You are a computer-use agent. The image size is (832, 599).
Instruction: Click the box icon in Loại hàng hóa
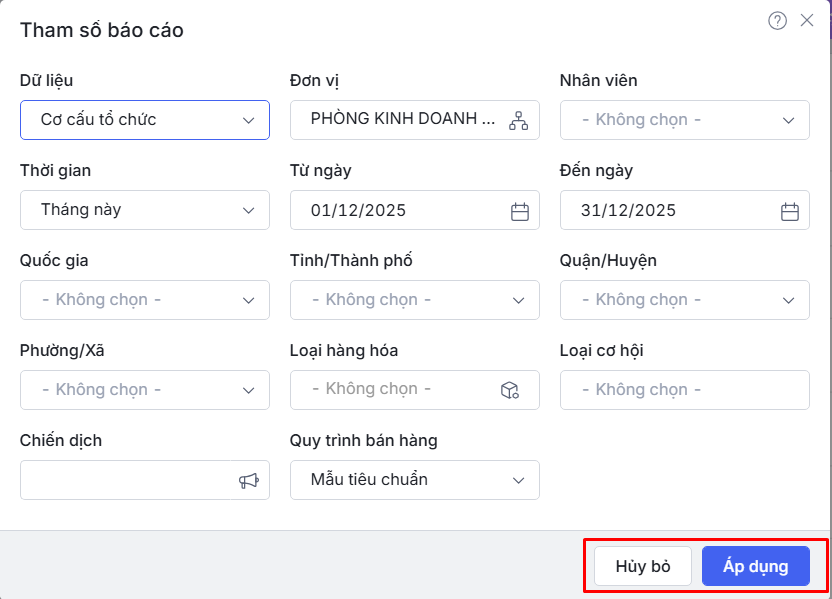509,390
